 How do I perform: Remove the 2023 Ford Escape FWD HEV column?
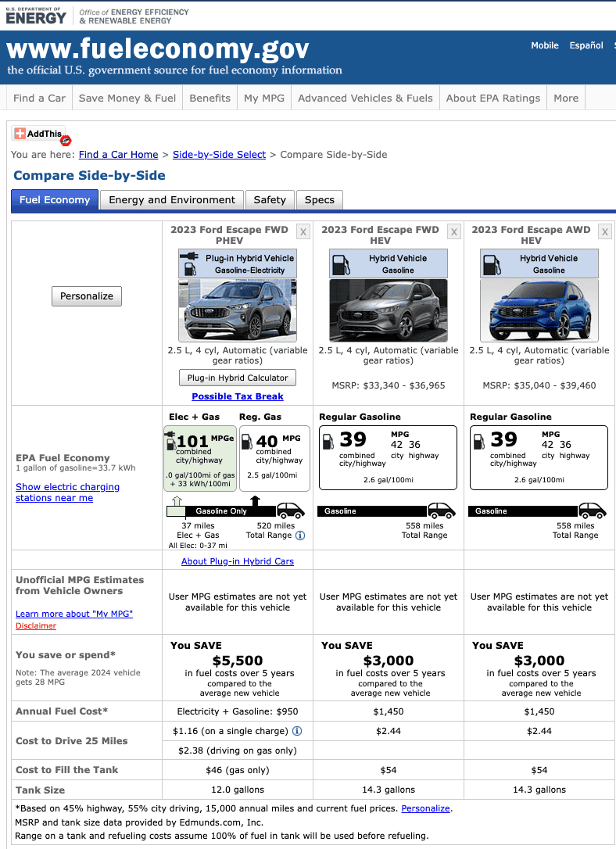tap(454, 231)
